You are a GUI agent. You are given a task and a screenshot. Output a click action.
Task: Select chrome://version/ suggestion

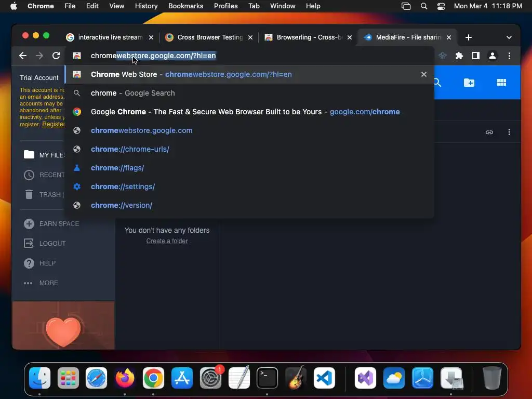(249, 205)
